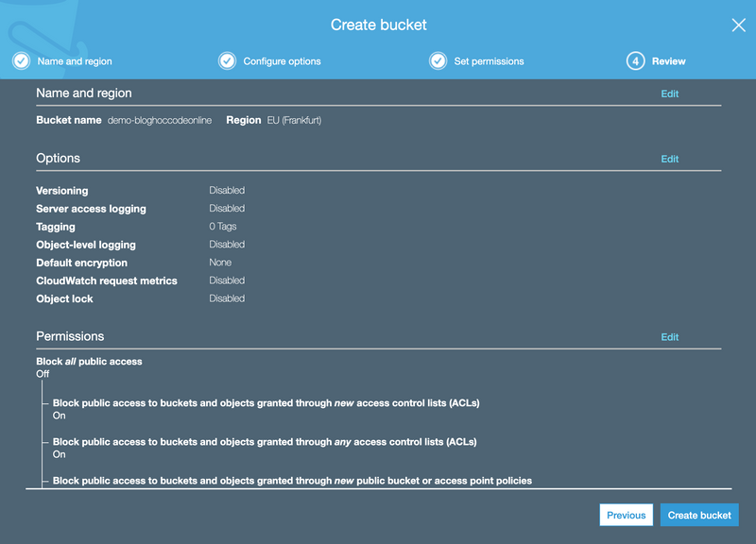
Task: Select the Review step label
Action: click(668, 61)
